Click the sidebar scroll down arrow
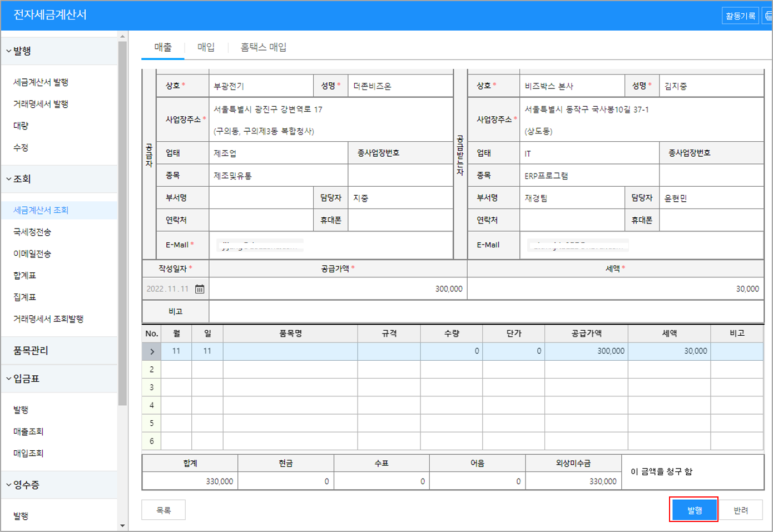 [122, 525]
